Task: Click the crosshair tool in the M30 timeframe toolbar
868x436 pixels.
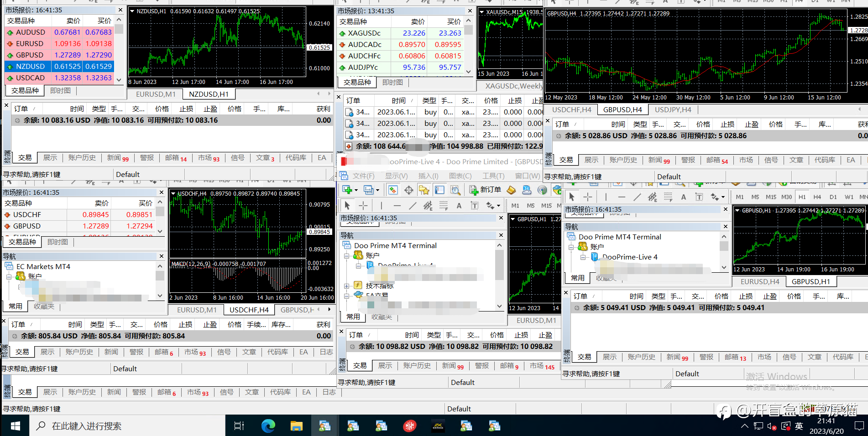Action: (588, 197)
